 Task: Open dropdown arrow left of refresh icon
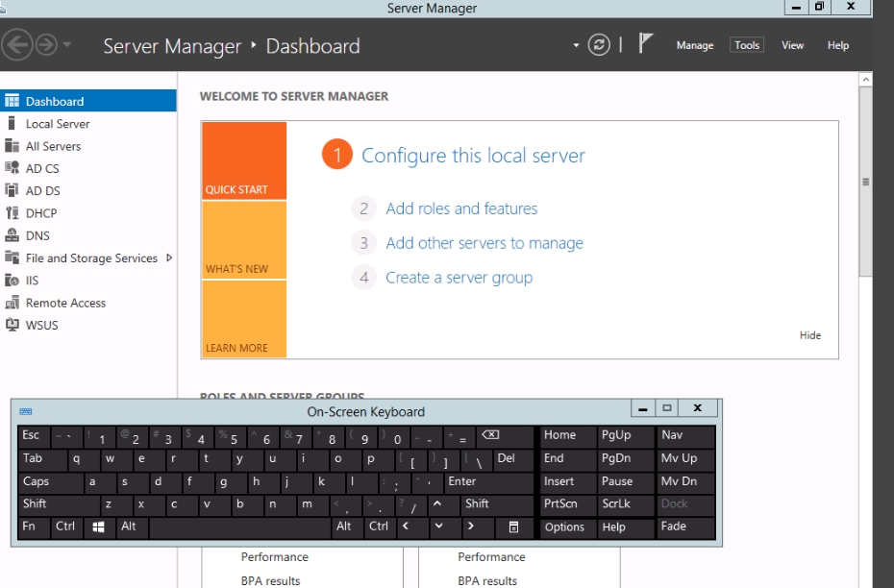coord(576,45)
